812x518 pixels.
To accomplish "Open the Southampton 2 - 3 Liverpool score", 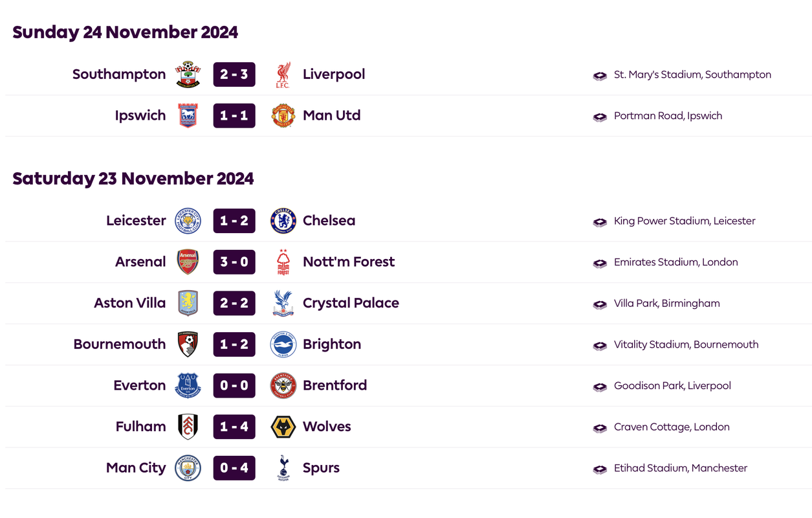I will coord(234,74).
